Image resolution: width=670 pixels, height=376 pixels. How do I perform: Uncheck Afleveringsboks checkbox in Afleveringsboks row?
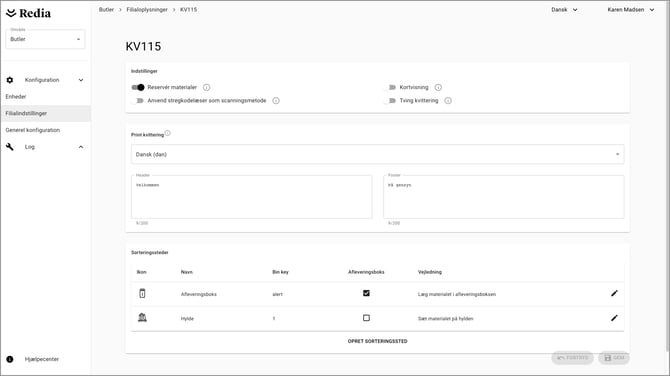click(366, 294)
